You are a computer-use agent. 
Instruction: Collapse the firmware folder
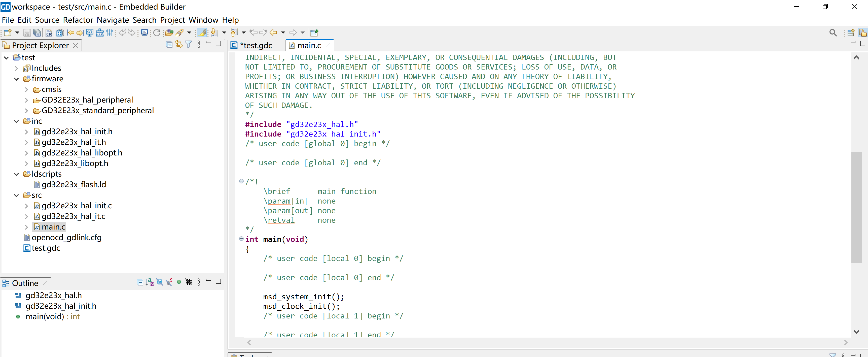click(16, 79)
